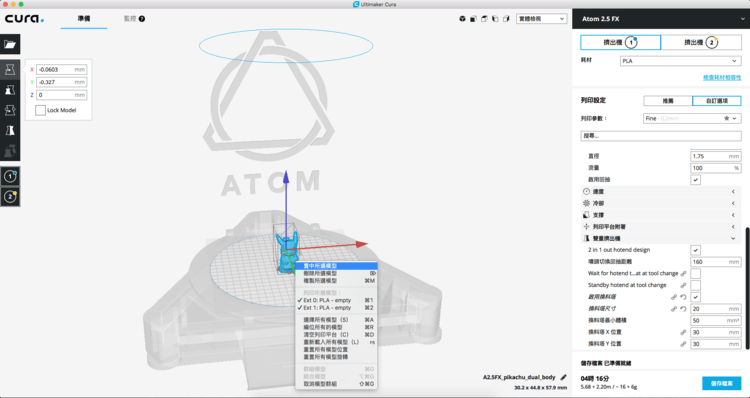Switch to front camera view icon
This screenshot has width=750, height=398.
(473, 19)
